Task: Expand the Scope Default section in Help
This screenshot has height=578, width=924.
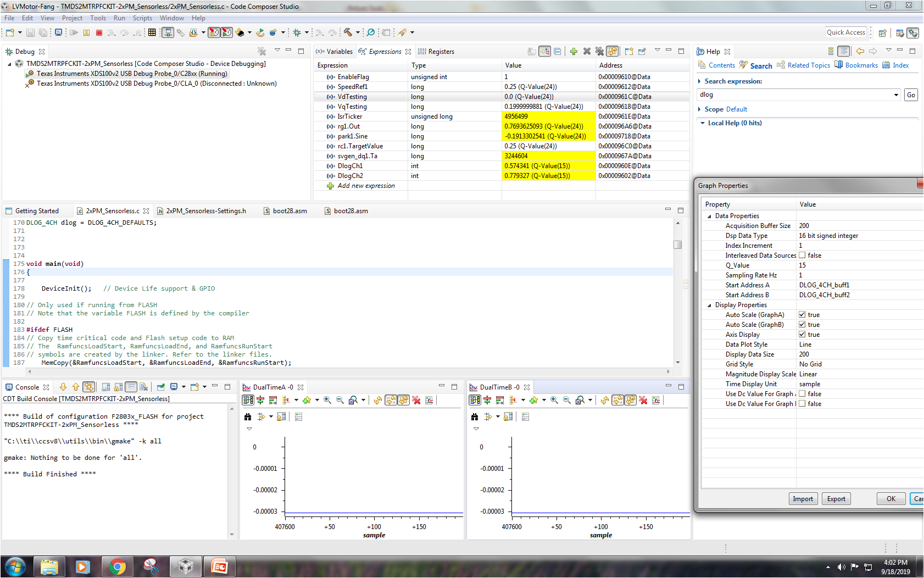Action: point(699,109)
